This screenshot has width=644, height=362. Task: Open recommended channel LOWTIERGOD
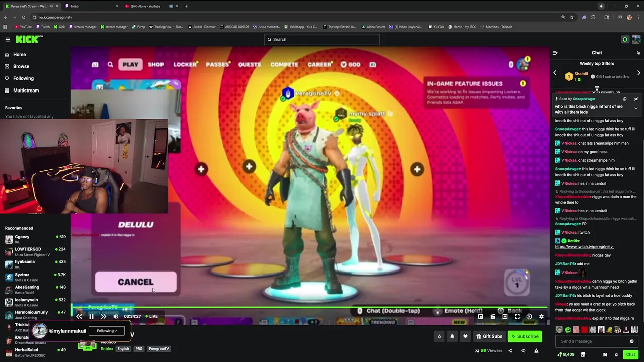[x=35, y=251]
